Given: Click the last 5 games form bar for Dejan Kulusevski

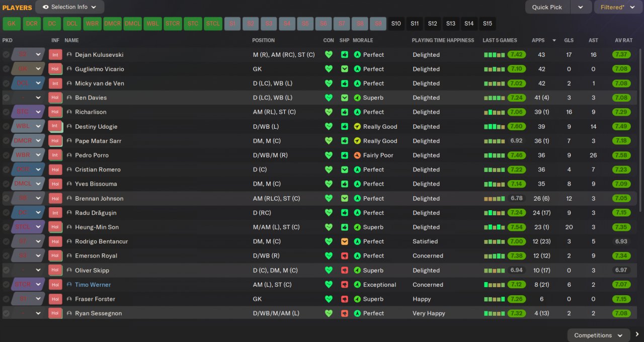Looking at the screenshot, I should coord(494,55).
